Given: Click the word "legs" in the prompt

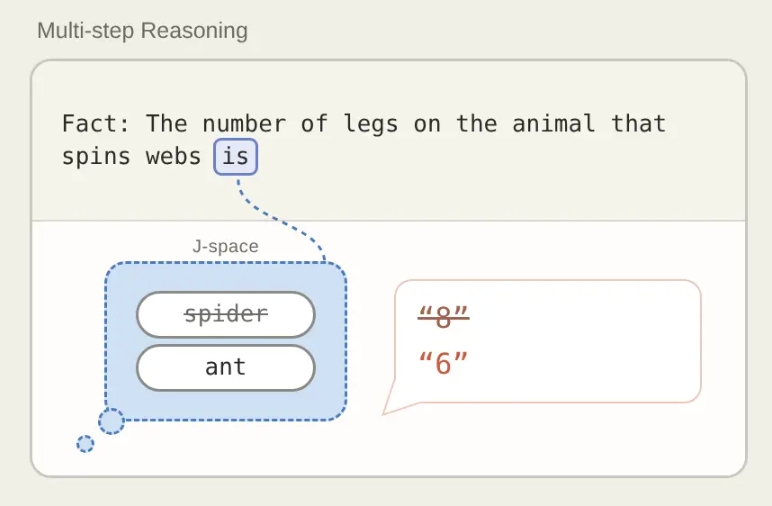Looking at the screenshot, I should point(371,125).
